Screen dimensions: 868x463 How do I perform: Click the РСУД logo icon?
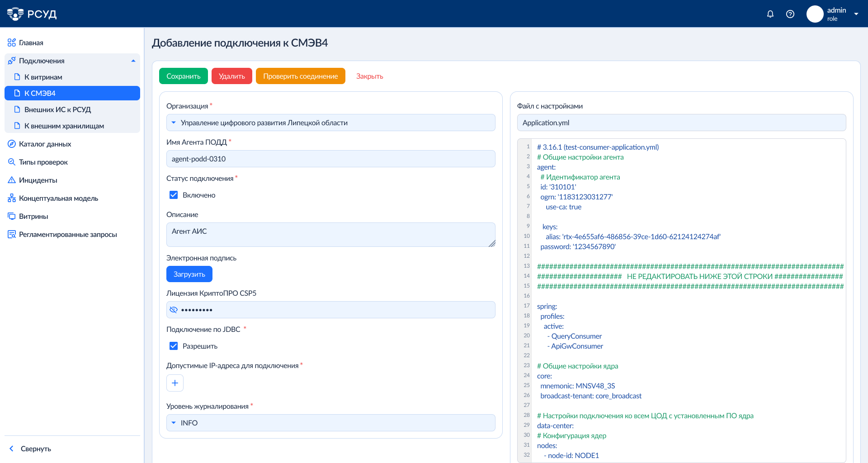pyautogui.click(x=15, y=14)
